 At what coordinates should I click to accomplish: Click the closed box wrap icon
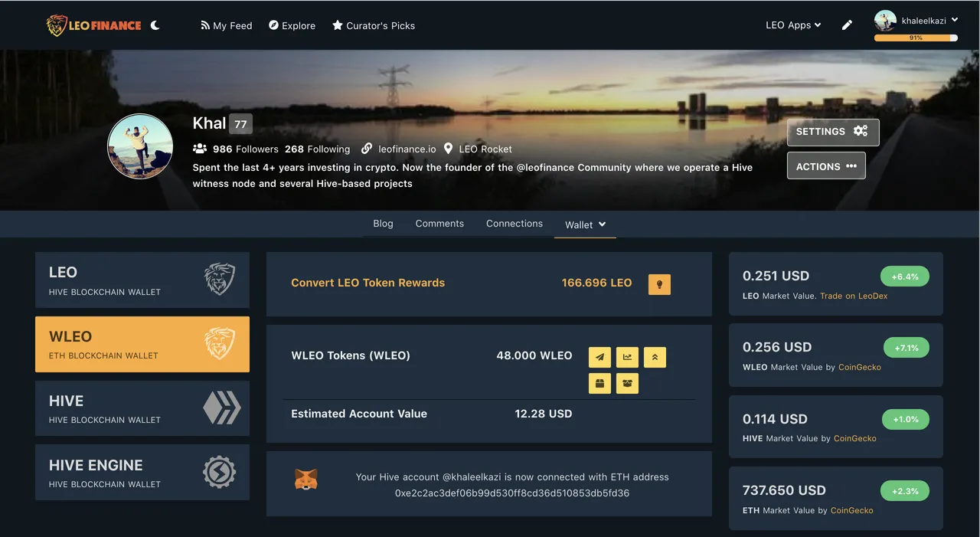click(x=600, y=383)
